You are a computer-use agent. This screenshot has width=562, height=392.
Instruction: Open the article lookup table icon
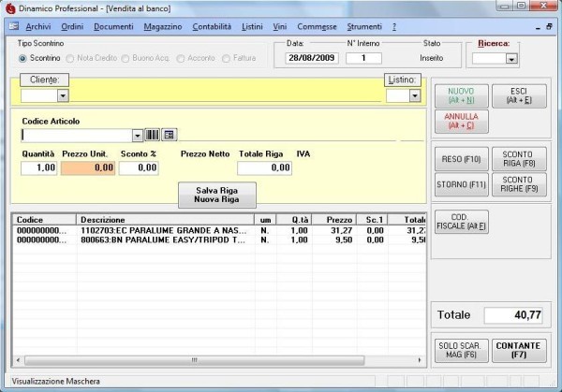tap(170, 135)
